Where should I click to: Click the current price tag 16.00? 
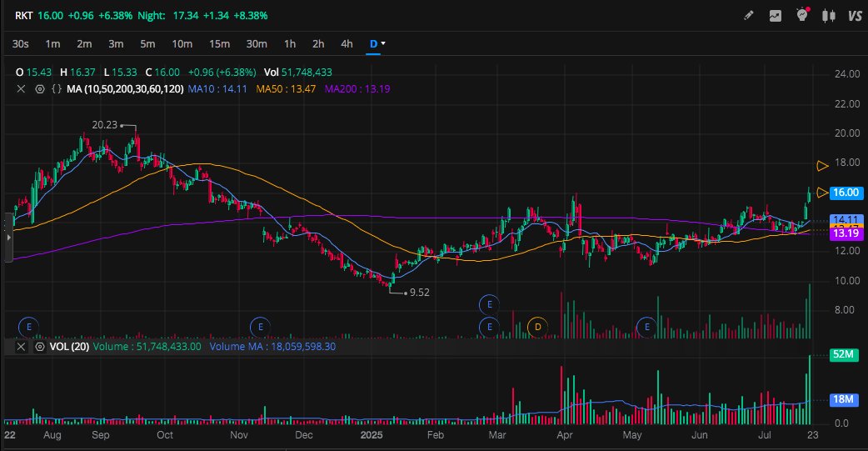846,193
